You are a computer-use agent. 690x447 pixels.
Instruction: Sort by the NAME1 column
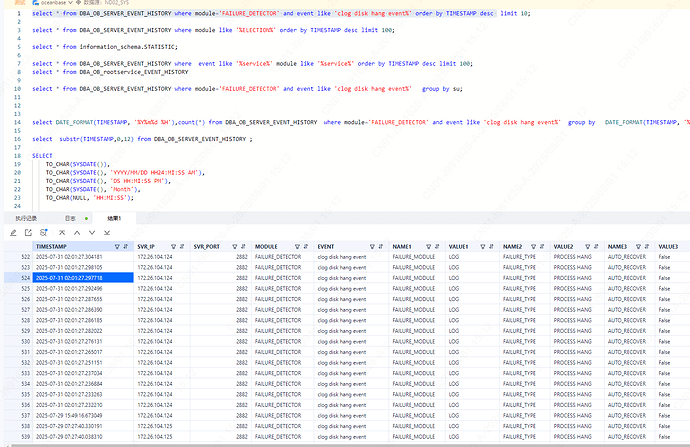(437, 247)
